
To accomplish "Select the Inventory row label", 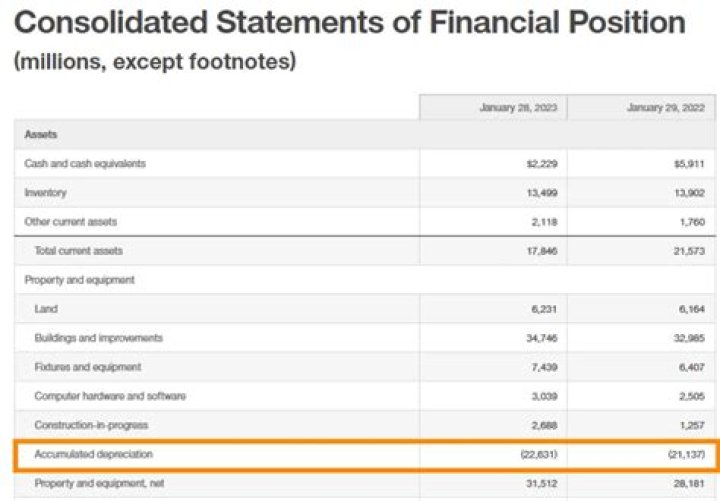I will pyautogui.click(x=46, y=192).
